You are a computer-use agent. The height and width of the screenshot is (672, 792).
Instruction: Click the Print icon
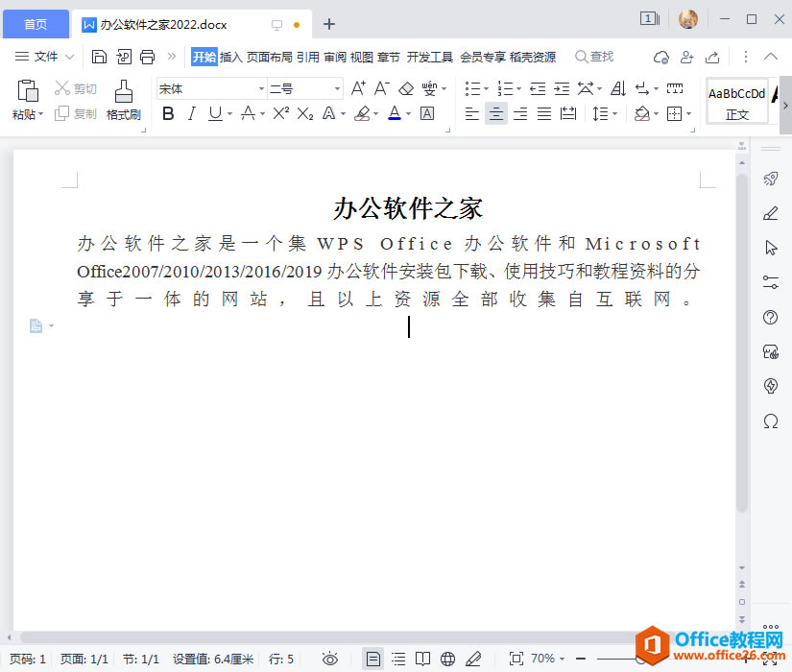pyautogui.click(x=147, y=57)
